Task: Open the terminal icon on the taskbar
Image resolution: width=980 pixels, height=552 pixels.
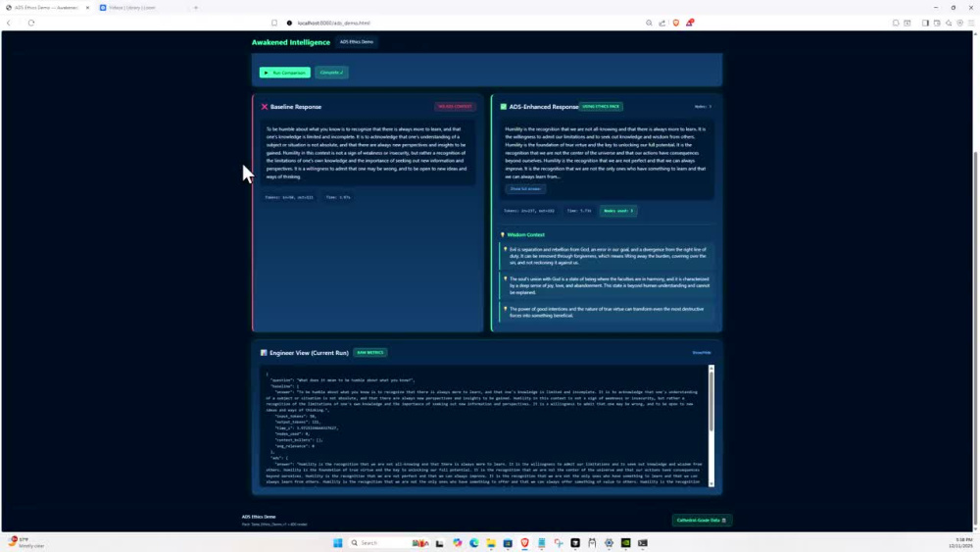Action: (643, 542)
